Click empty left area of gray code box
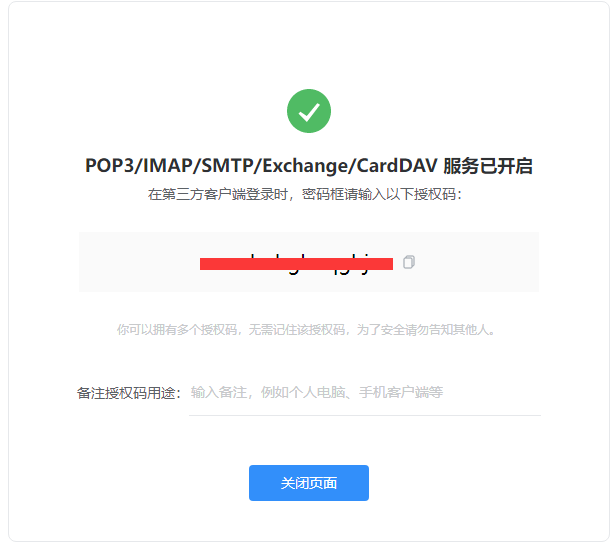The width and height of the screenshot is (613, 547). coord(139,262)
